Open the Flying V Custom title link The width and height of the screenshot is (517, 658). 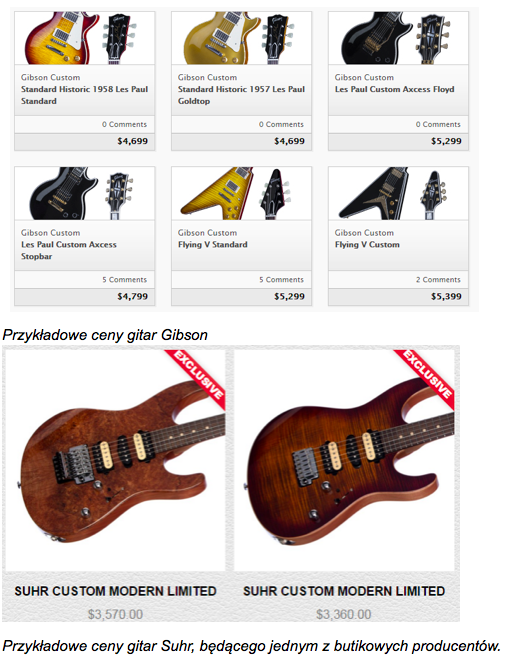pos(367,245)
